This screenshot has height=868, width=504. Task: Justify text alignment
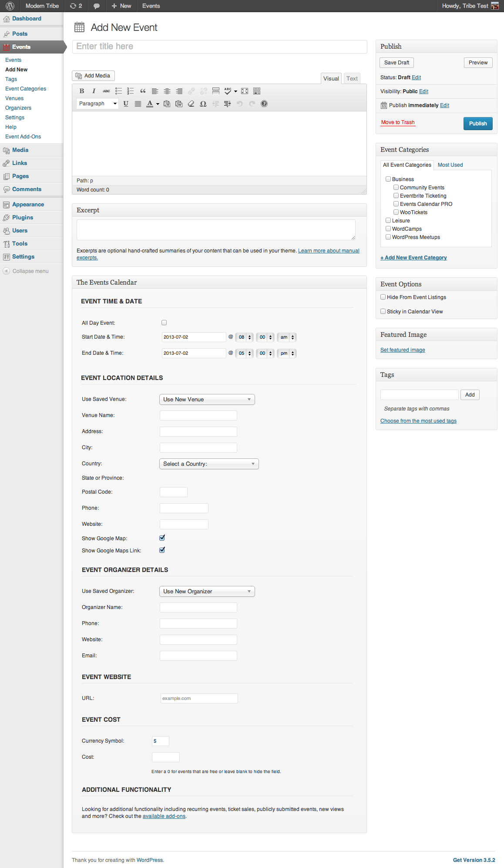pos(138,104)
